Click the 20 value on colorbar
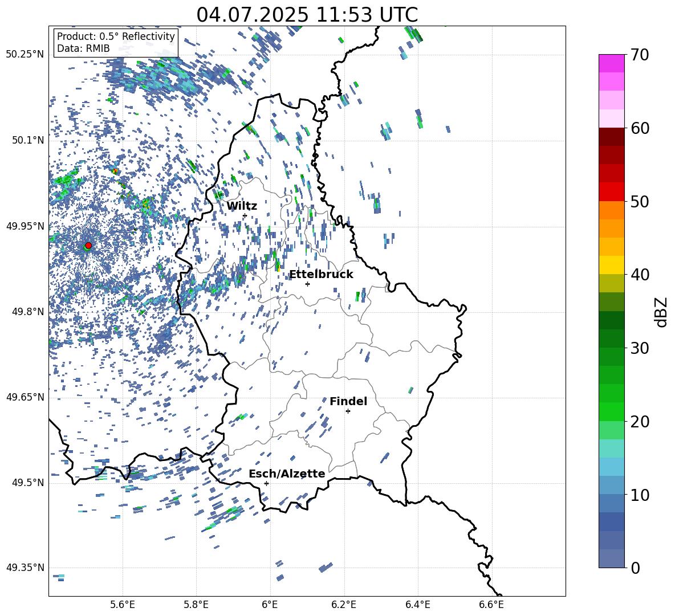 pos(640,421)
